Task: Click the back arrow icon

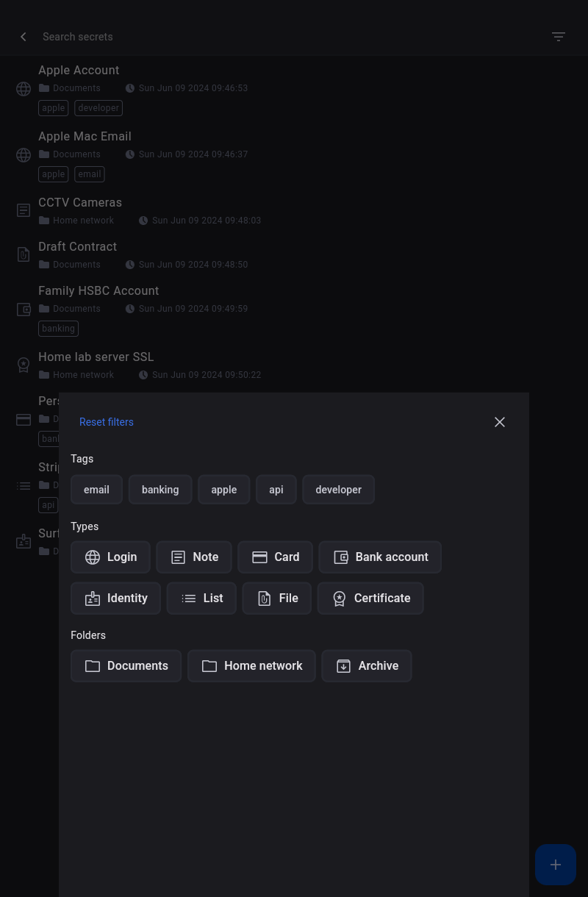Action: 24,37
